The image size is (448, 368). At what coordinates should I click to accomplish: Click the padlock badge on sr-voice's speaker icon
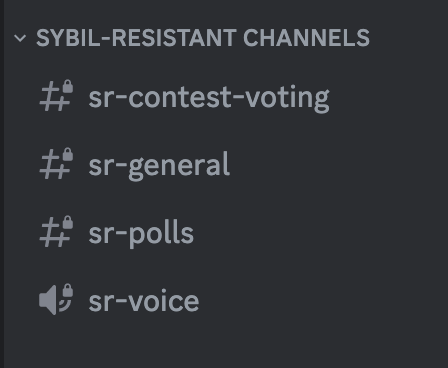pos(68,290)
